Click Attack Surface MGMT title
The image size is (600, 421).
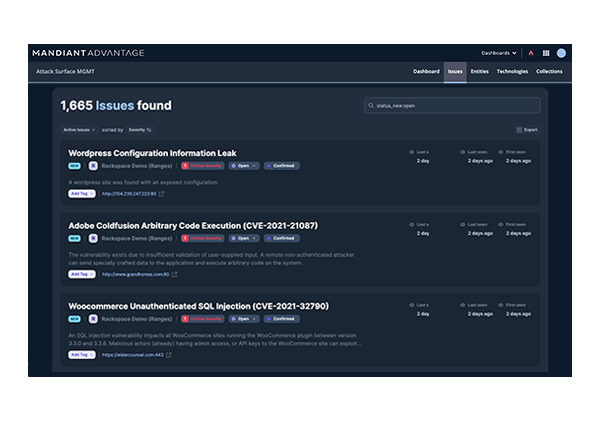tap(65, 72)
